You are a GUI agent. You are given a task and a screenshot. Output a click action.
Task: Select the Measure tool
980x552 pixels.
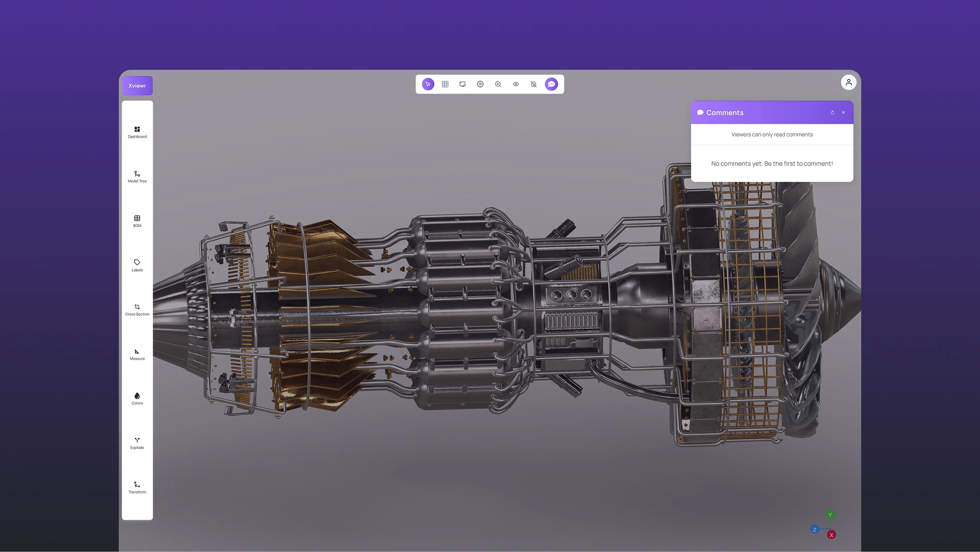pos(137,354)
